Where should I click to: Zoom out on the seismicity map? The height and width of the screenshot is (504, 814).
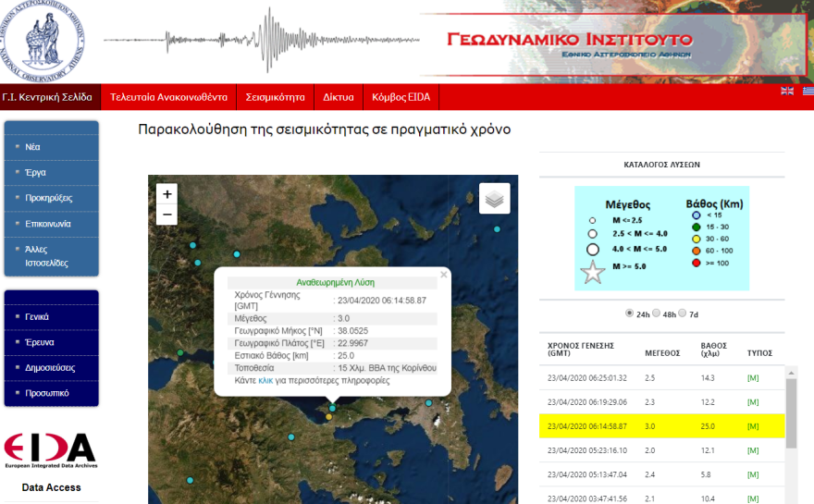point(167,215)
